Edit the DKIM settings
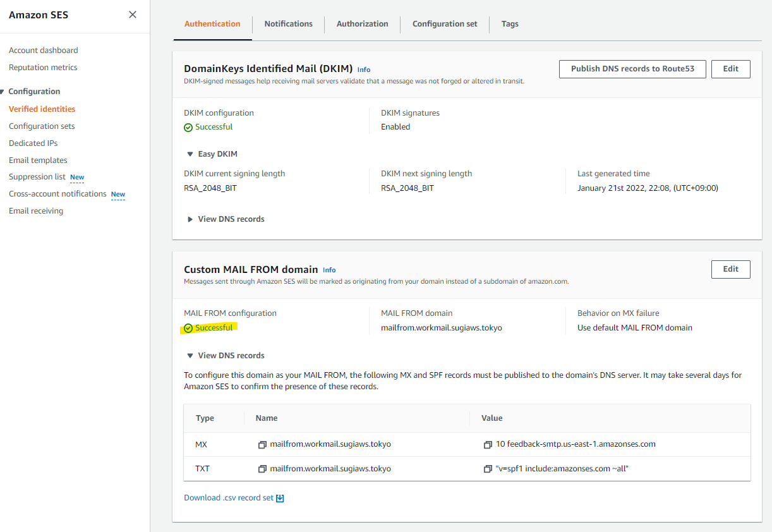Screen dimensions: 772x532 (731, 69)
